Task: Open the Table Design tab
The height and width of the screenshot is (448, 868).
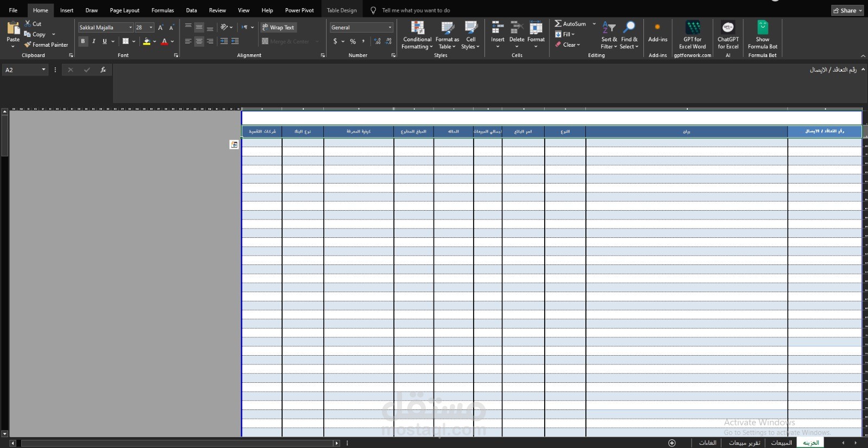Action: click(x=342, y=10)
